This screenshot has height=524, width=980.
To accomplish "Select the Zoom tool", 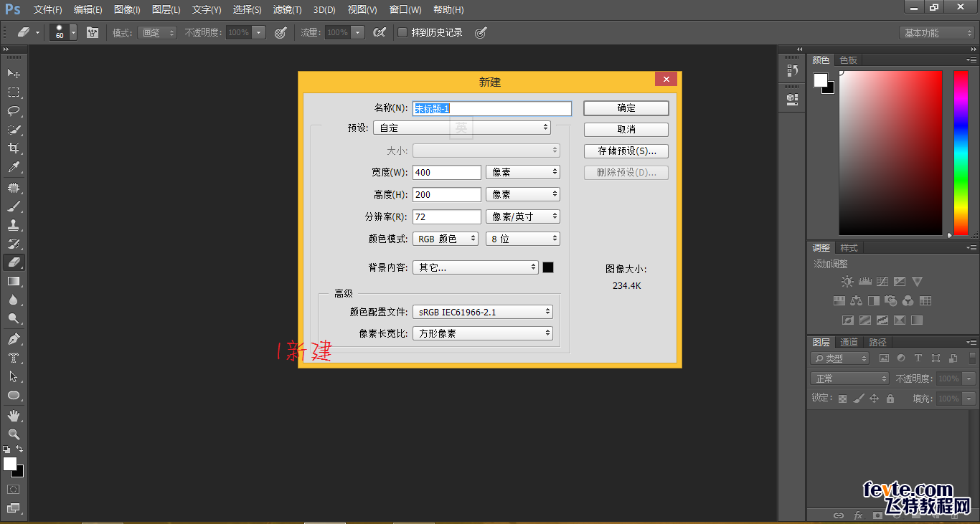I will [14, 434].
